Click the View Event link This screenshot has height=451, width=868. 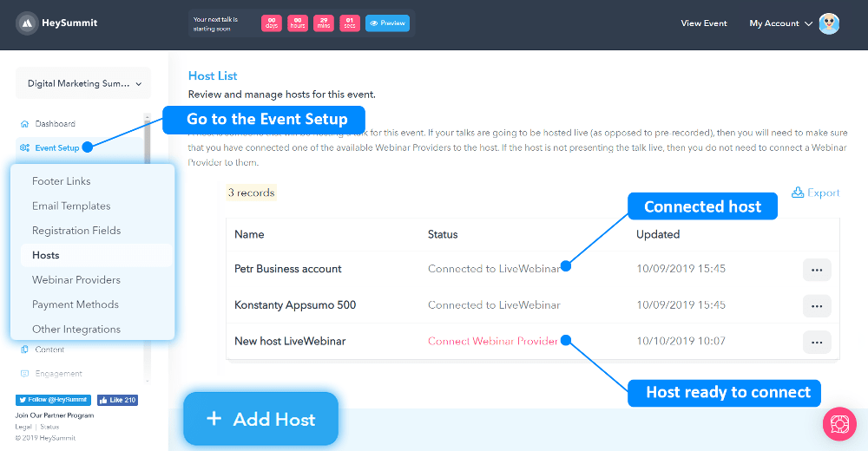point(704,23)
